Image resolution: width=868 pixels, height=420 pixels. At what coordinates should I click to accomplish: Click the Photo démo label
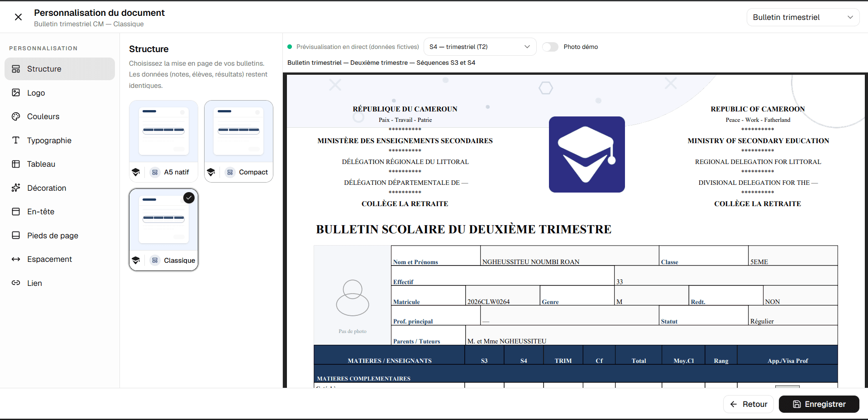tap(581, 47)
